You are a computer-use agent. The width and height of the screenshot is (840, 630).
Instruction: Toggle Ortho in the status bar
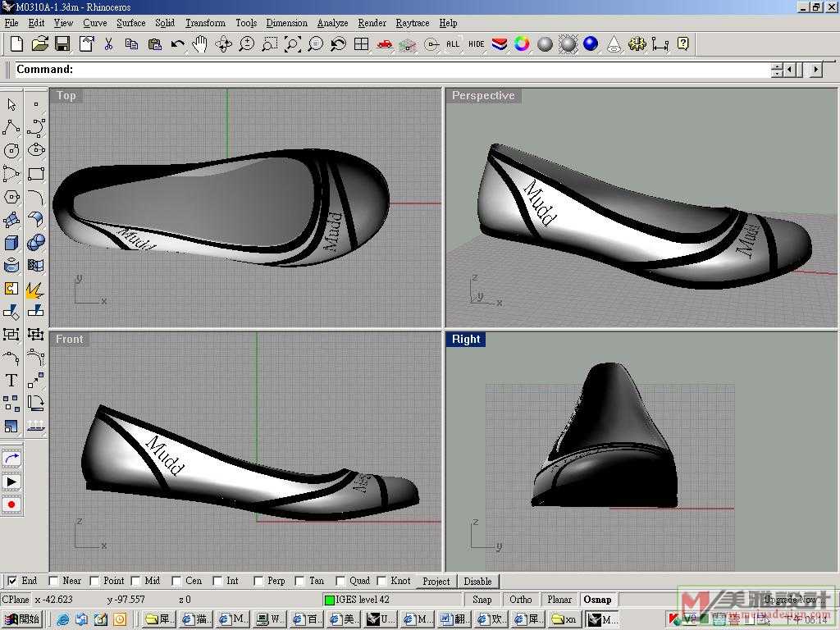click(521, 600)
